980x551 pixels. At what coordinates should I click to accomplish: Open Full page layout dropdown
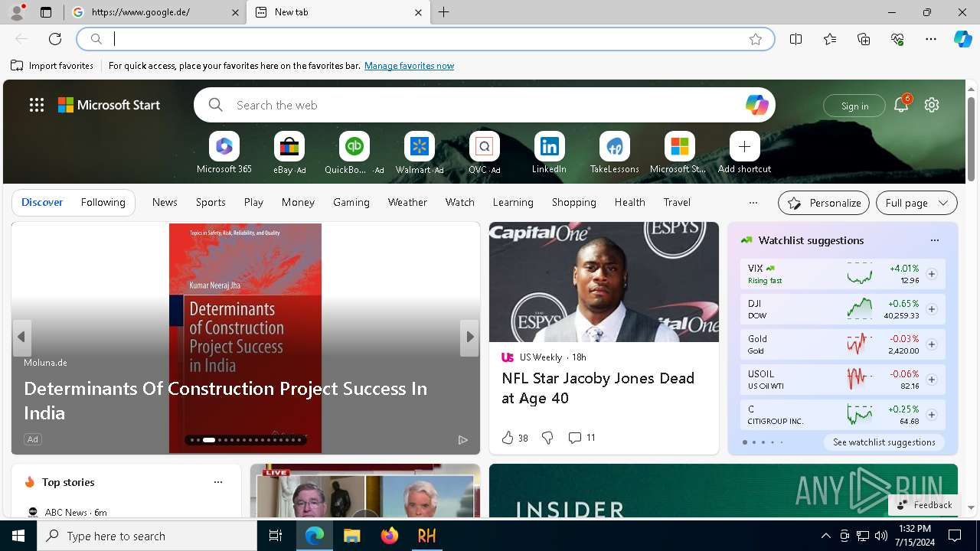pyautogui.click(x=916, y=203)
